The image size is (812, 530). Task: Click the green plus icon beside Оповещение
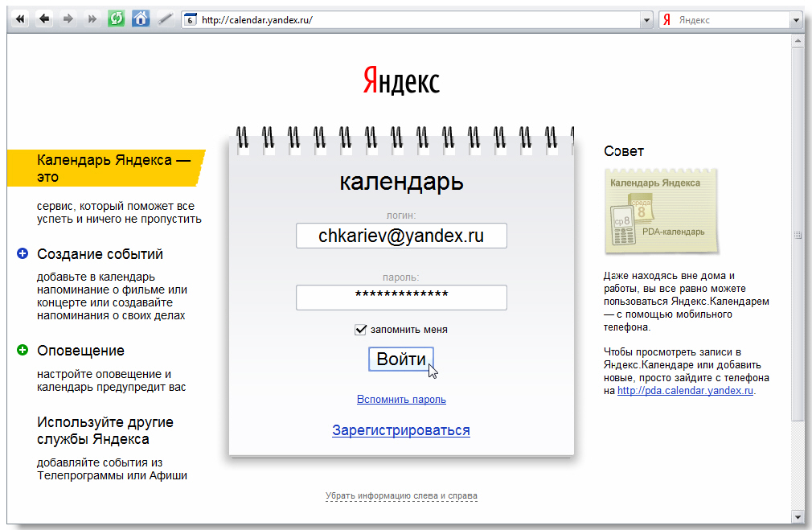pyautogui.click(x=23, y=350)
